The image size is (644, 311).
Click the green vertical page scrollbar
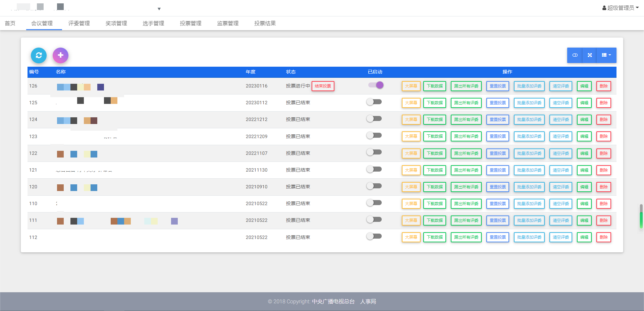pos(641,216)
